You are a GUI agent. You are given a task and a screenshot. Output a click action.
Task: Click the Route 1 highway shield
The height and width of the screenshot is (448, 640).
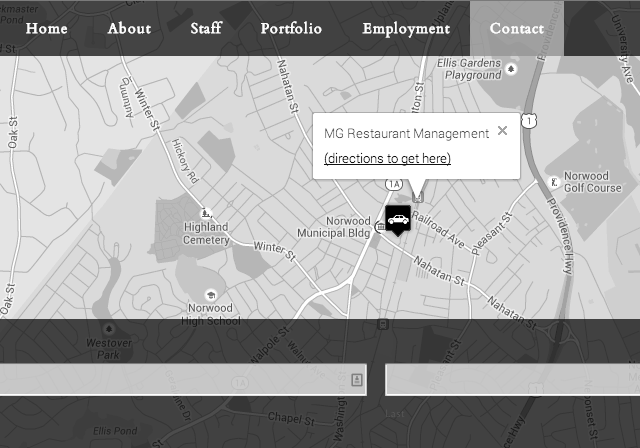(x=529, y=121)
